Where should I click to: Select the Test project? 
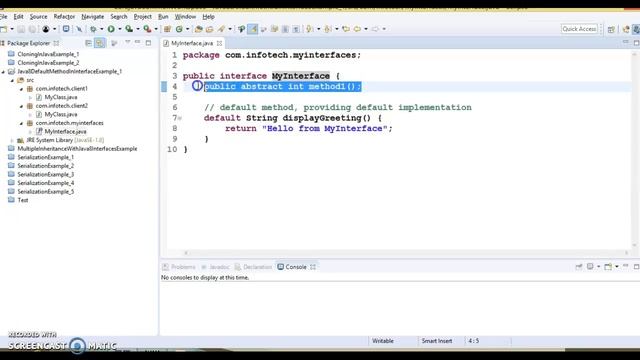click(23, 200)
